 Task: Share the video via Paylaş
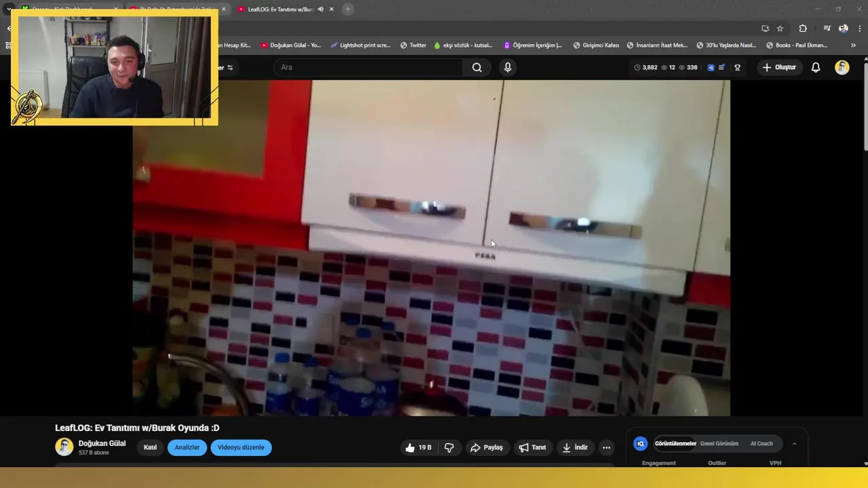pyautogui.click(x=486, y=447)
